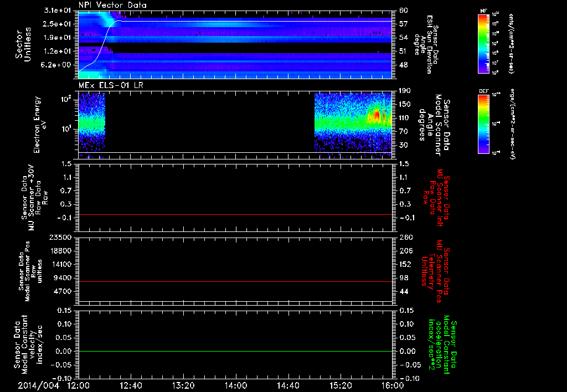This screenshot has width=567, height=392.
Task: Click the "12:40" time axis label
Action: pos(131,385)
